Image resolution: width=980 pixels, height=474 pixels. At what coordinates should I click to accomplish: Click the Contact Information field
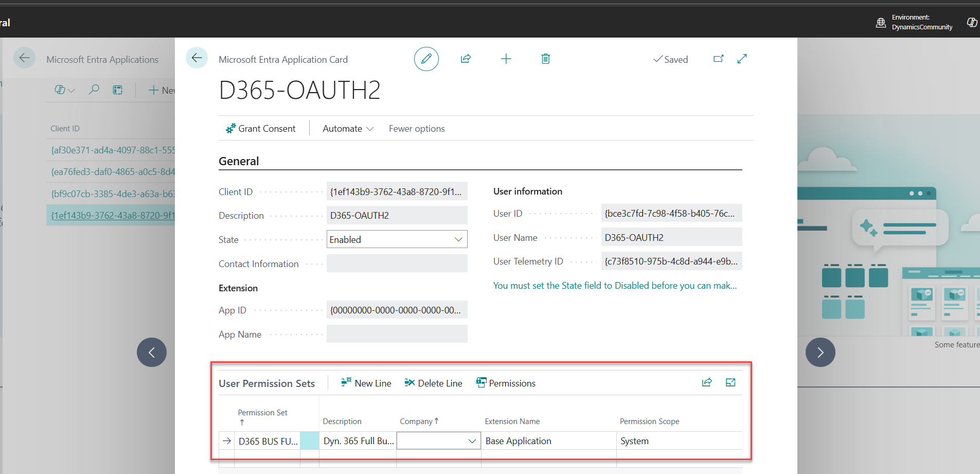(397, 264)
